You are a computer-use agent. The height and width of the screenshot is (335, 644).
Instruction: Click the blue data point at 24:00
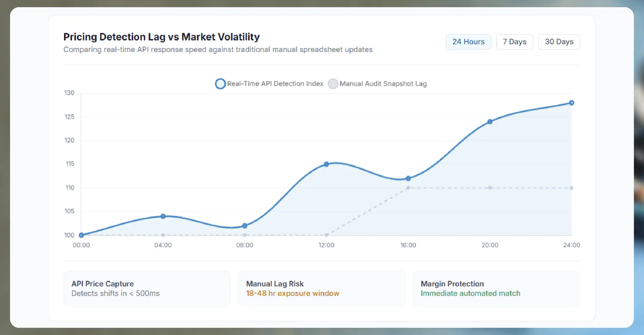(x=572, y=103)
